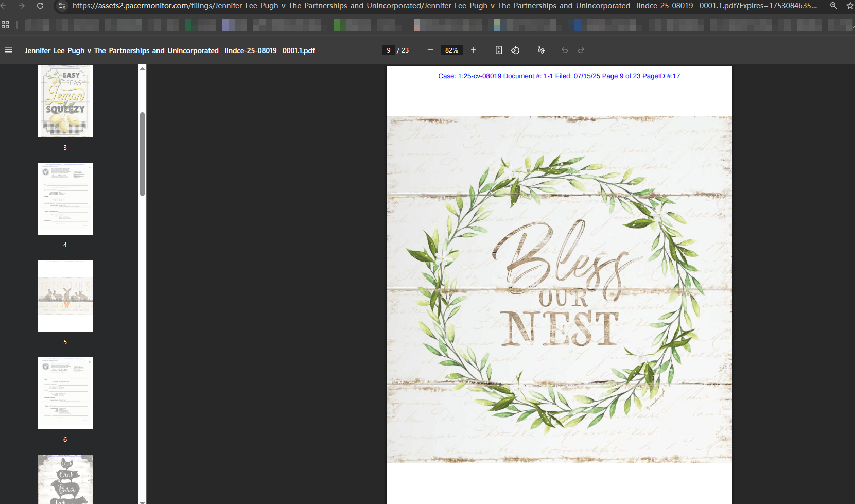
Task: Click the 82% zoom level field
Action: click(452, 50)
